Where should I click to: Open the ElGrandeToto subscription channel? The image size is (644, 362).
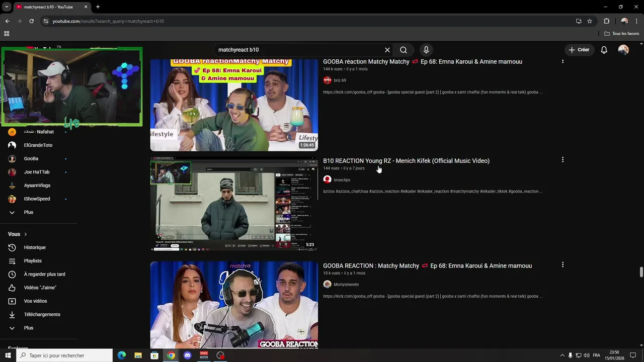click(38, 145)
